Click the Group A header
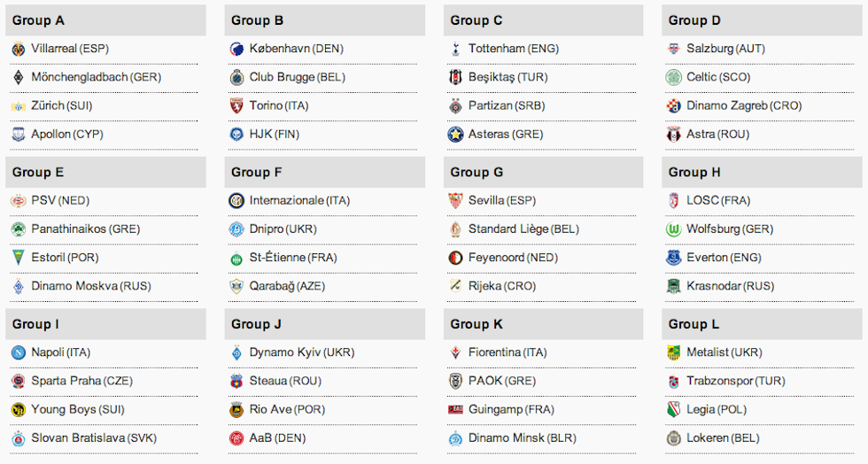Viewport: 868px width, 464px height. pyautogui.click(x=38, y=20)
